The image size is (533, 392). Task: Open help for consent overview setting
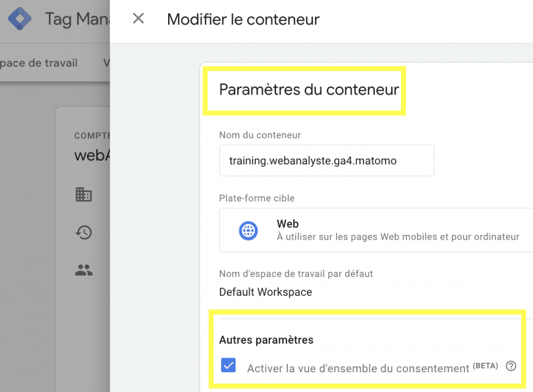coord(511,366)
